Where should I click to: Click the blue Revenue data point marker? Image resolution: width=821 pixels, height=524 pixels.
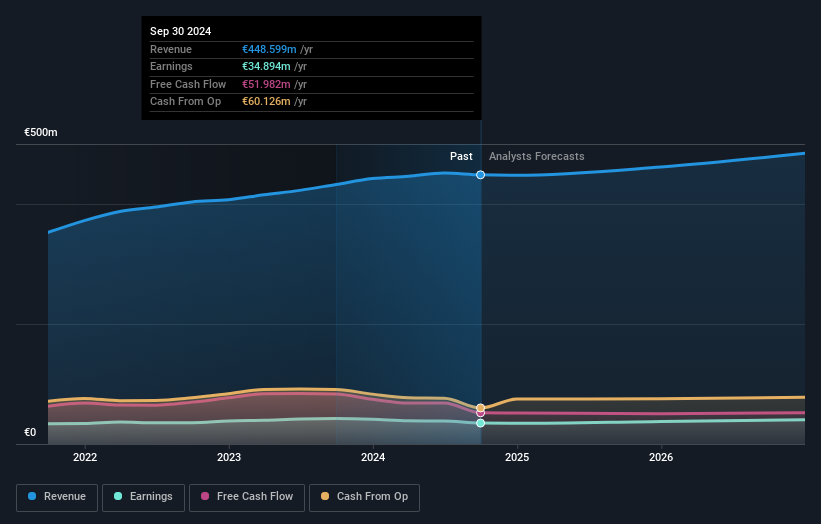click(x=480, y=175)
